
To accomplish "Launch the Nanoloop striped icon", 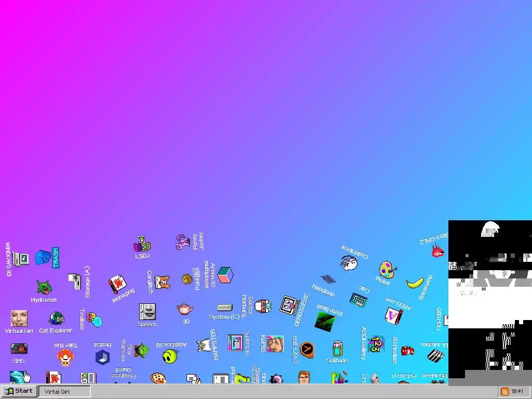I will (x=328, y=279).
